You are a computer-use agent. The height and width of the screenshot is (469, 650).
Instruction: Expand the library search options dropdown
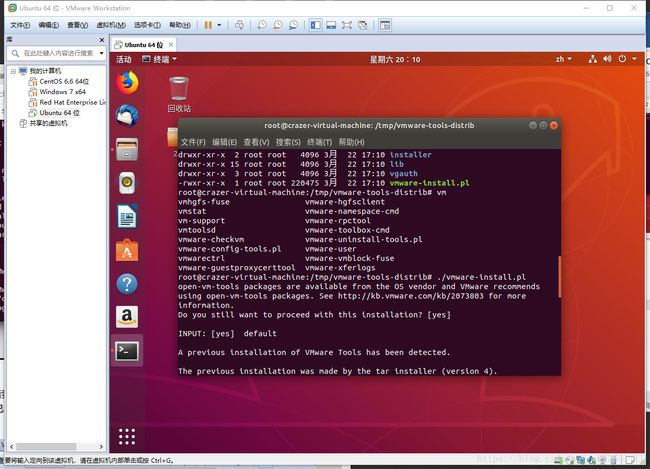pos(102,53)
